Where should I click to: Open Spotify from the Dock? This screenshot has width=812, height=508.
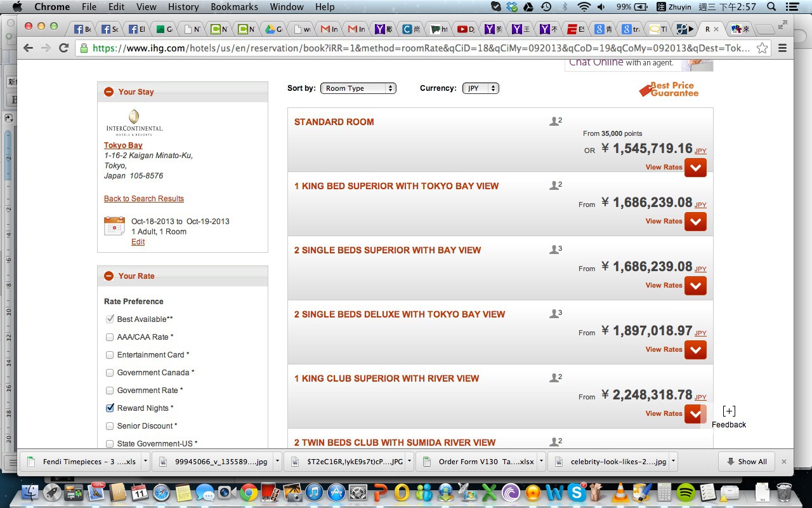coord(686,492)
